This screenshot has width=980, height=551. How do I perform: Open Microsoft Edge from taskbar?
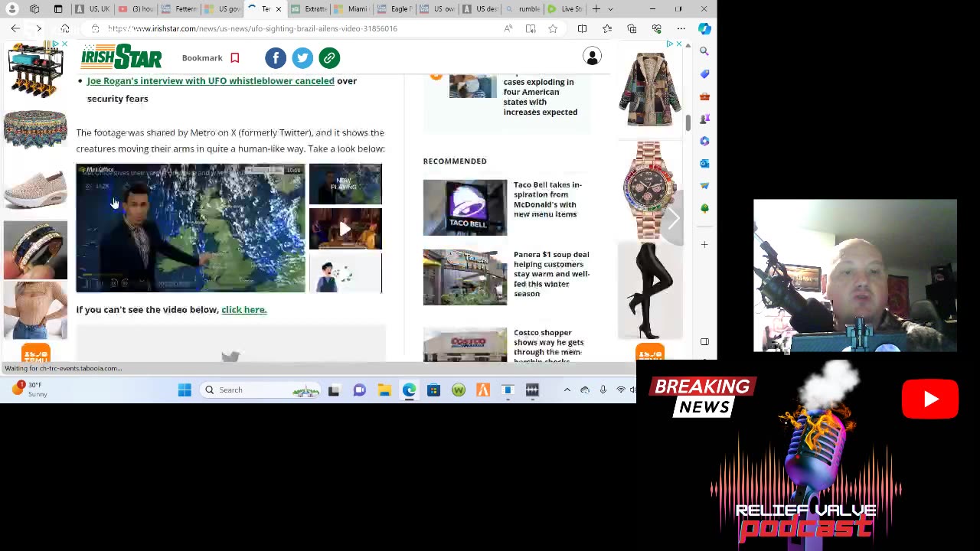[410, 390]
